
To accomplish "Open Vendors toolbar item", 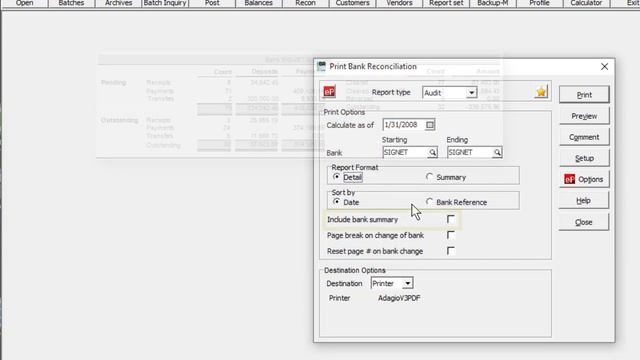I will coord(399,3).
